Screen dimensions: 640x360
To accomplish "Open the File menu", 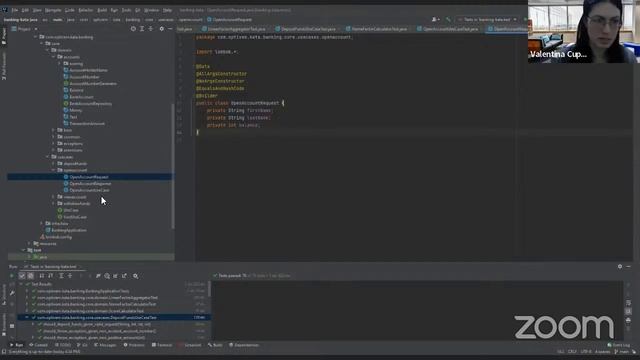I will (x=14, y=10).
